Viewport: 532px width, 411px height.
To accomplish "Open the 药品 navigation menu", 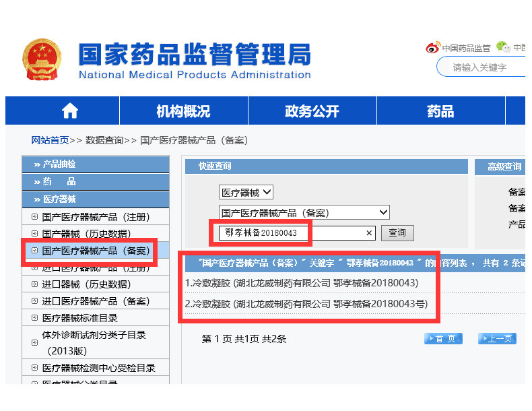I will tap(440, 111).
